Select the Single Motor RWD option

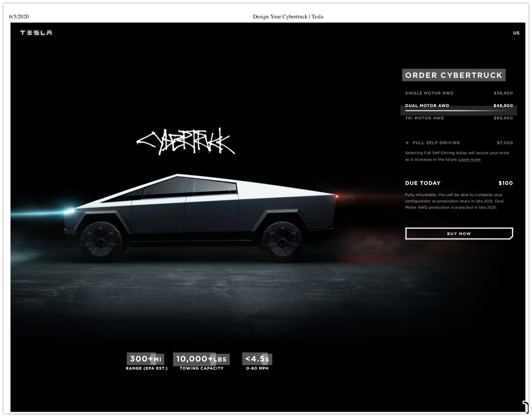[x=459, y=93]
